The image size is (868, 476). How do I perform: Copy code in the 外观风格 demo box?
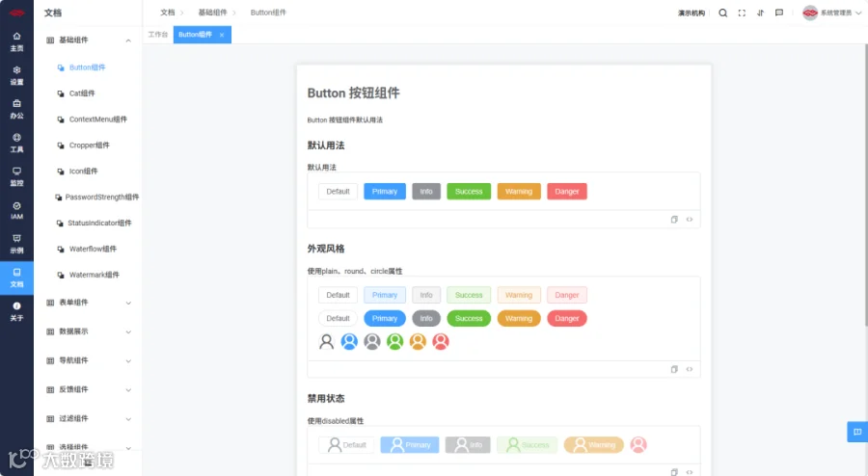coord(674,369)
